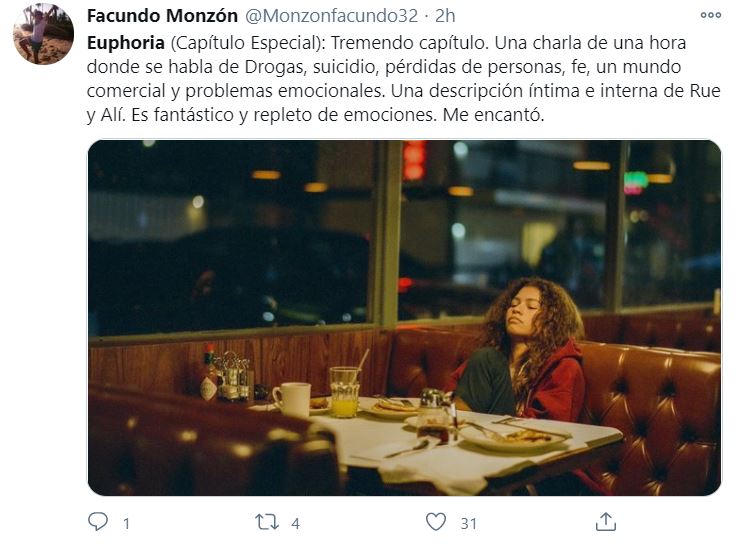Image resolution: width=740 pixels, height=546 pixels.
Task: Click the phrase Me encantó in the tweet
Action: click(493, 115)
